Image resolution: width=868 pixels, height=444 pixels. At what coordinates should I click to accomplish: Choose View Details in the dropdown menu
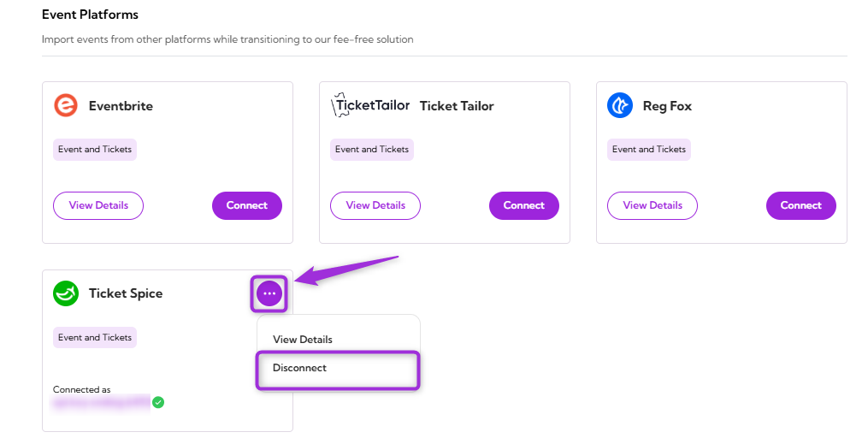(x=303, y=340)
